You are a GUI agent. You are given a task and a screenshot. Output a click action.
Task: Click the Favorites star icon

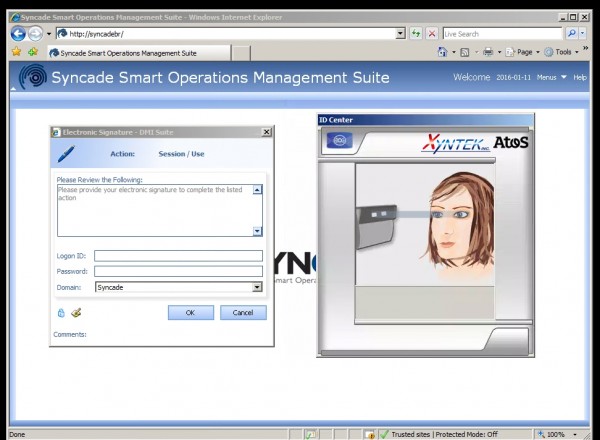(16, 52)
